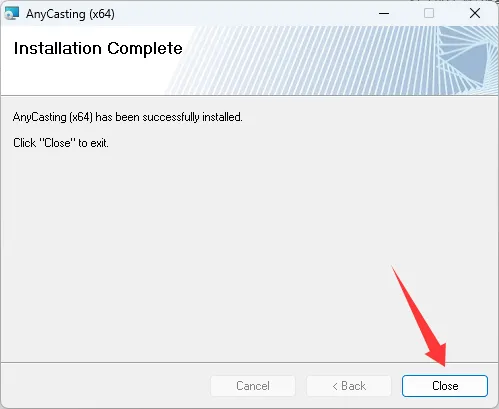Click the AnyCasting installer icon in title bar
This screenshot has width=499, height=409.
pos(12,14)
